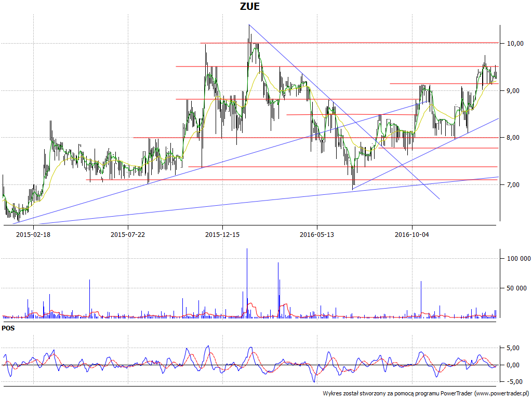Image resolution: width=532 pixels, height=399 pixels.
Task: Click the 100 000 volume axis label
Action: pyautogui.click(x=519, y=259)
